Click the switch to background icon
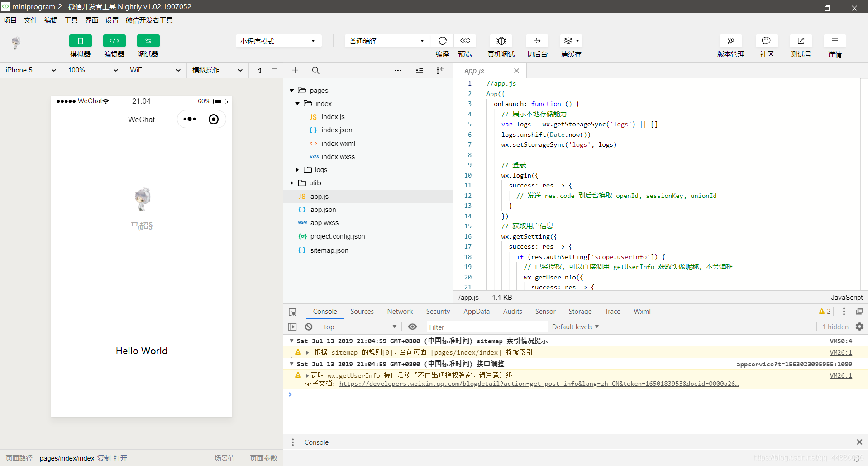868x466 pixels. tap(537, 41)
